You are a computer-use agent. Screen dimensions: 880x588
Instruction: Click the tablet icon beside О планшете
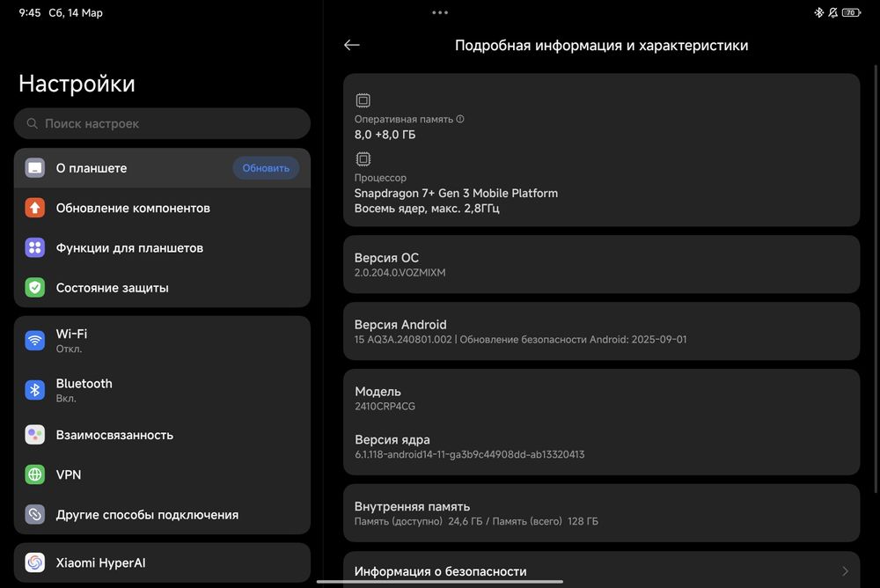pyautogui.click(x=35, y=168)
